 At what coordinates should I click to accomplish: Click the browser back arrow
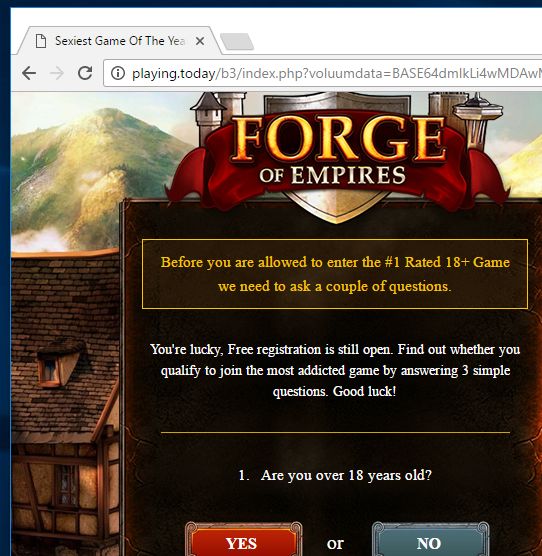pyautogui.click(x=29, y=73)
